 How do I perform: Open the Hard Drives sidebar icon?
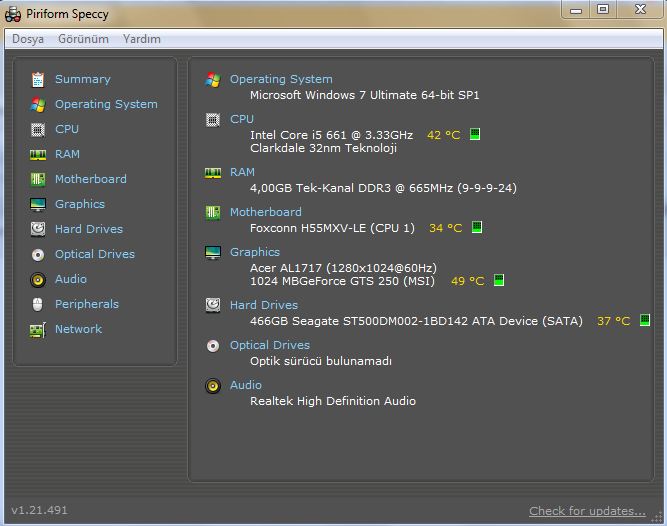(38, 229)
